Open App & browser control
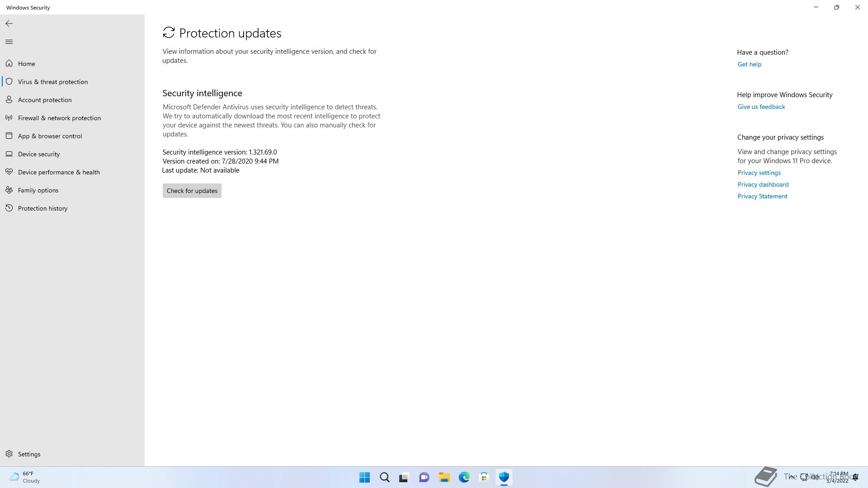The image size is (868, 488). (x=72, y=136)
